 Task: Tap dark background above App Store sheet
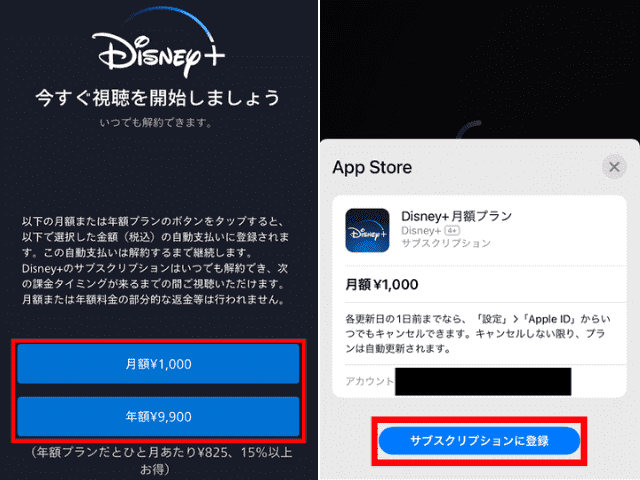[x=480, y=61]
